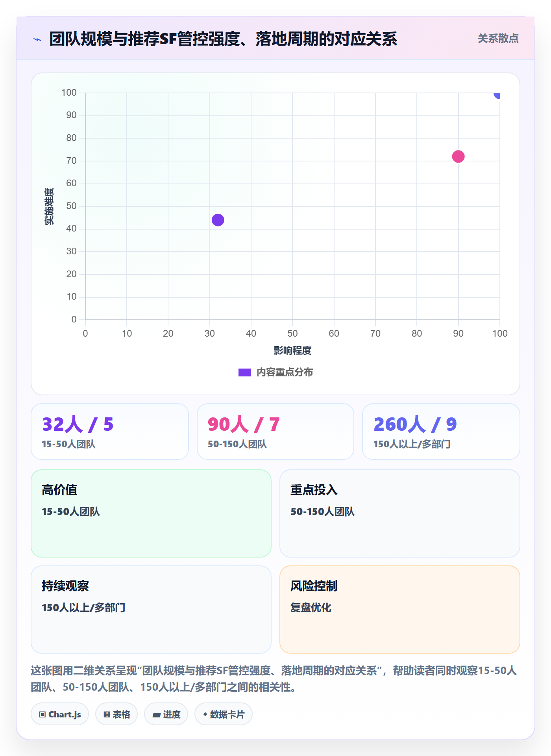The image size is (551, 756).
Task: Click the 实施难度 y-axis title
Action: pyautogui.click(x=49, y=206)
